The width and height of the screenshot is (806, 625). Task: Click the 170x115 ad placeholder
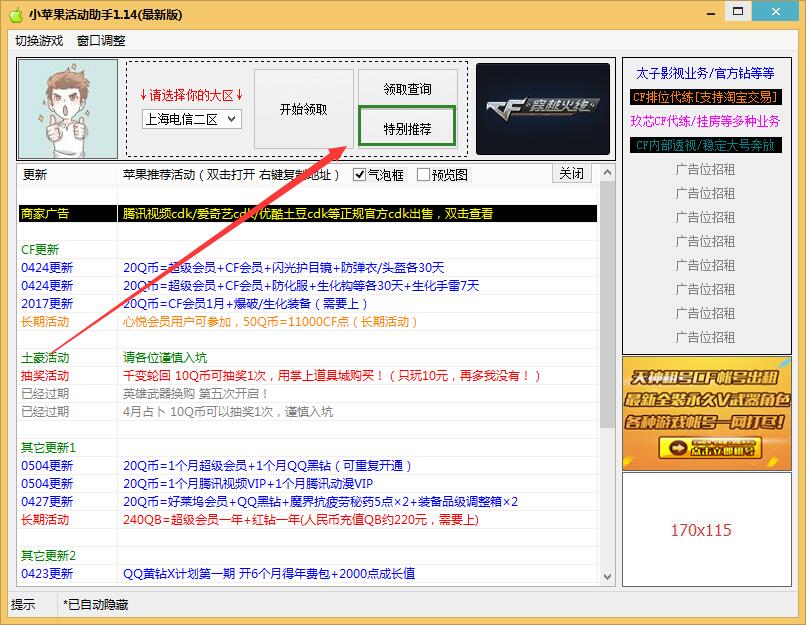[x=707, y=529]
